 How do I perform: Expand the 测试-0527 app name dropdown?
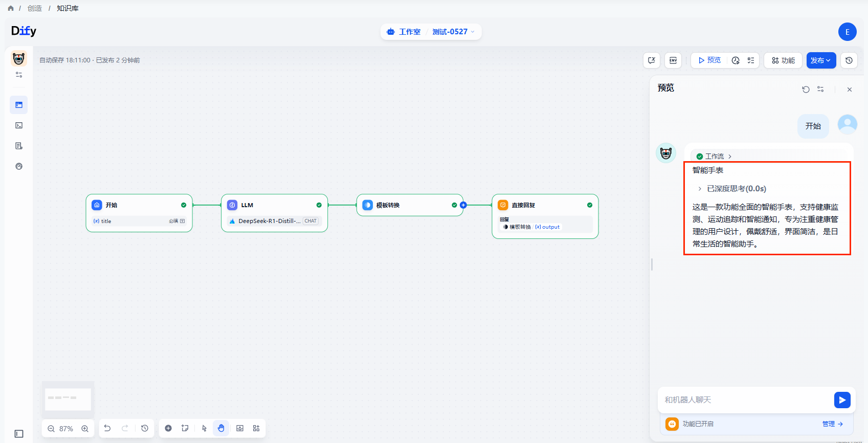453,32
